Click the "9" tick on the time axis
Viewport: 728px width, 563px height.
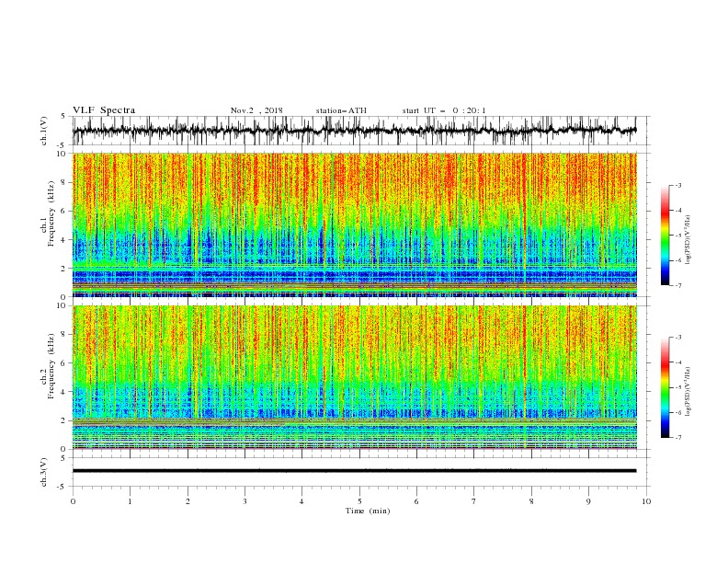588,501
